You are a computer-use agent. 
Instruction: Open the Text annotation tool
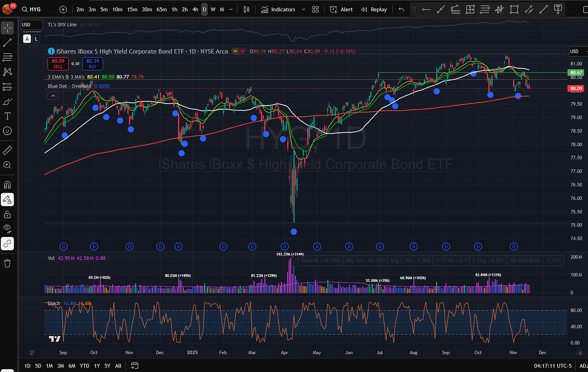[7, 116]
